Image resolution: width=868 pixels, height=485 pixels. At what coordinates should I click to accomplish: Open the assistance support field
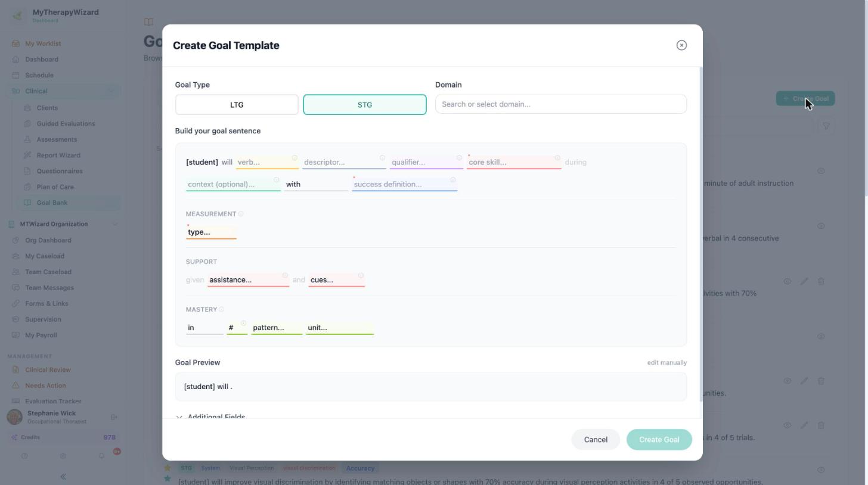point(248,280)
